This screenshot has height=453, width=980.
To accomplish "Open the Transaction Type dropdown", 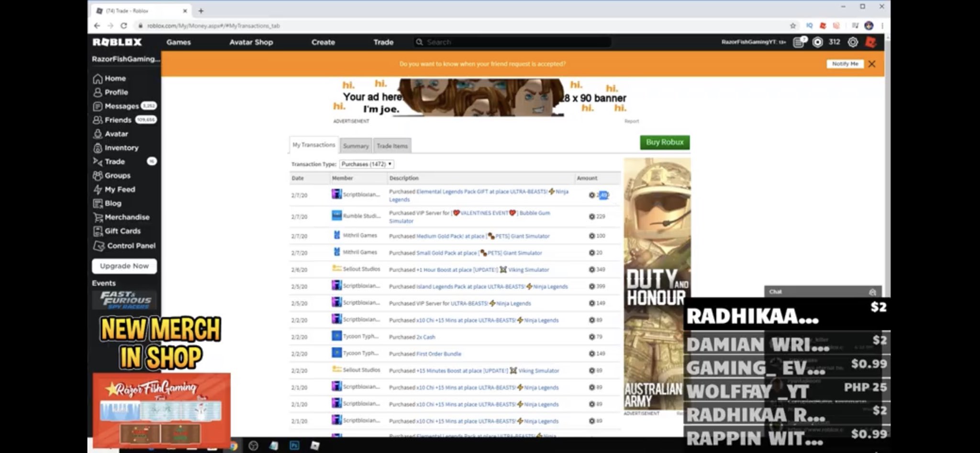I will coord(367,164).
